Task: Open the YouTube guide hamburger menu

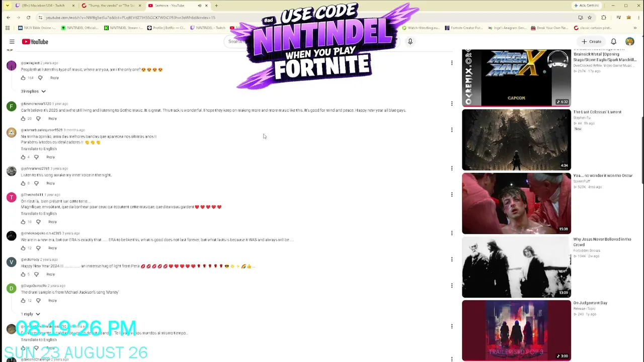Action: coord(12,42)
